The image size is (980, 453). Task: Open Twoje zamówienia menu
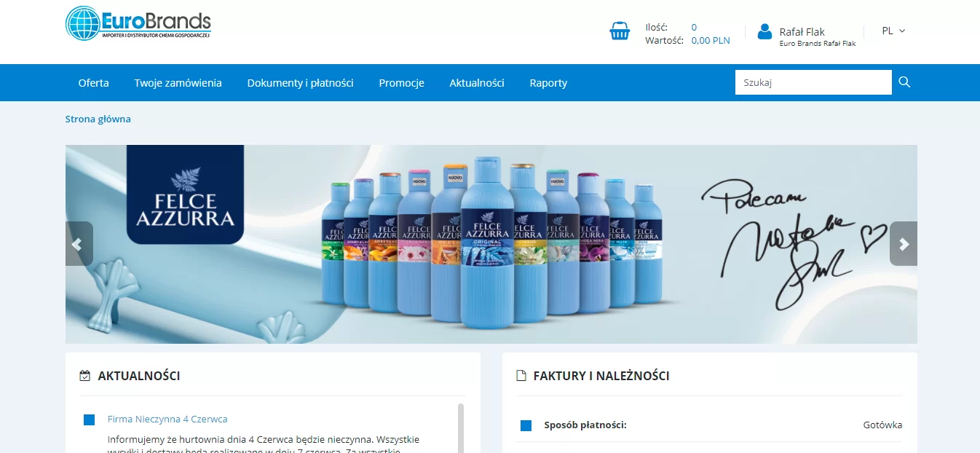coord(178,83)
